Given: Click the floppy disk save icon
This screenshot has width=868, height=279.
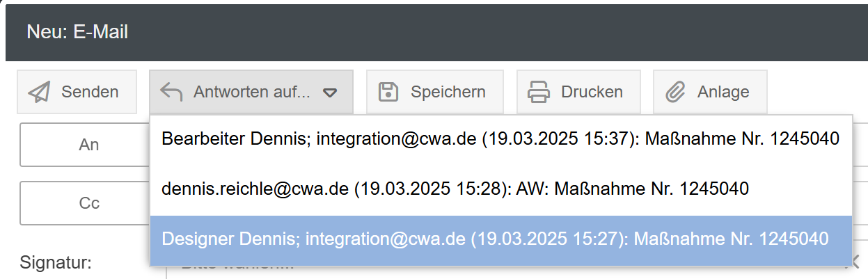Looking at the screenshot, I should (388, 92).
